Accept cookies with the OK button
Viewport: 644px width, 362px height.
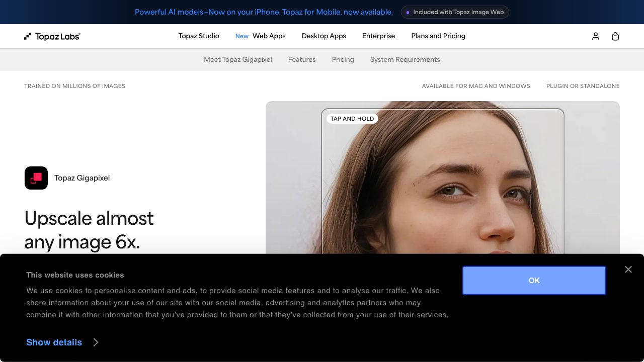534,281
